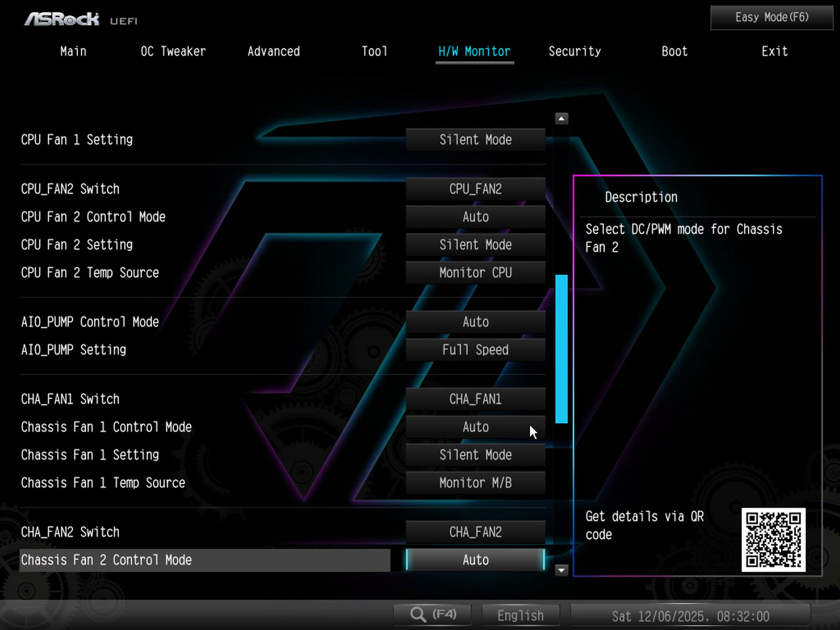Switch the CHA_FAN1 Switch value
Viewport: 840px width, 630px height.
(475, 399)
